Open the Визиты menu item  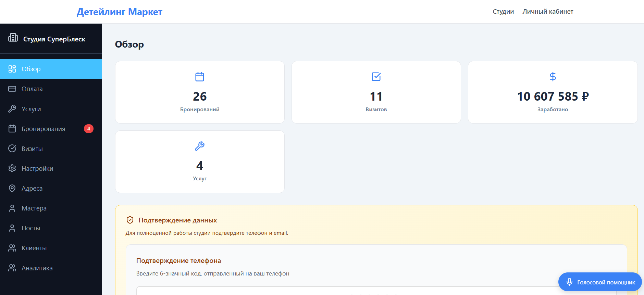(x=51, y=149)
